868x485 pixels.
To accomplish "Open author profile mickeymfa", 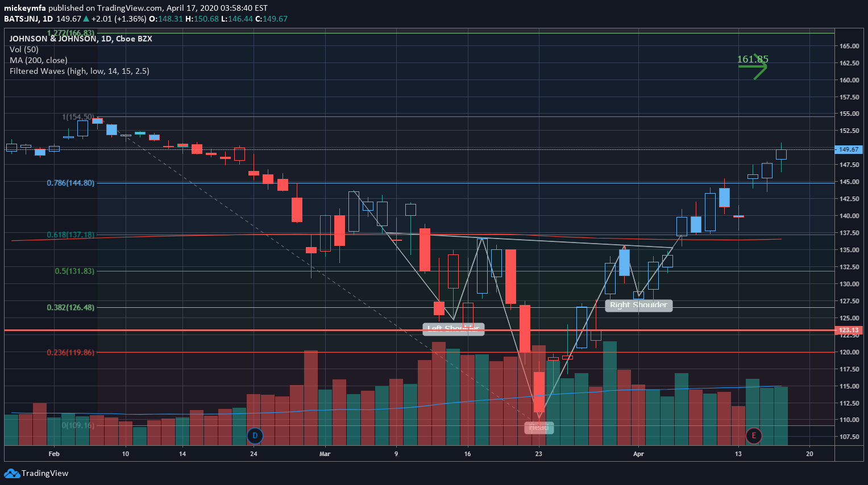I will (25, 8).
